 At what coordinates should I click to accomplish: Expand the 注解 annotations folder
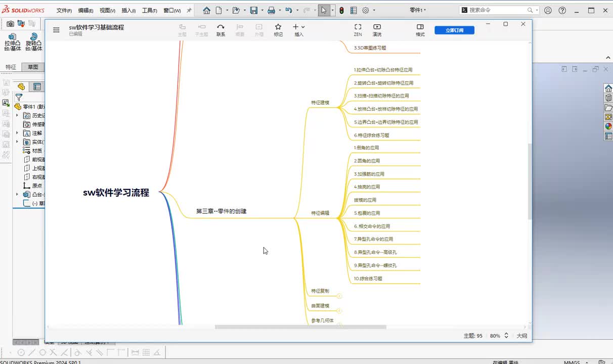click(17, 133)
